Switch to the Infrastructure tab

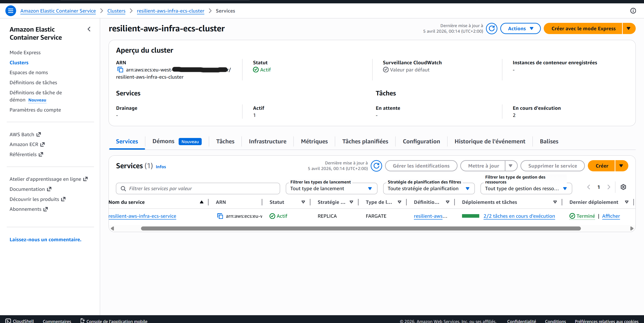click(x=267, y=142)
